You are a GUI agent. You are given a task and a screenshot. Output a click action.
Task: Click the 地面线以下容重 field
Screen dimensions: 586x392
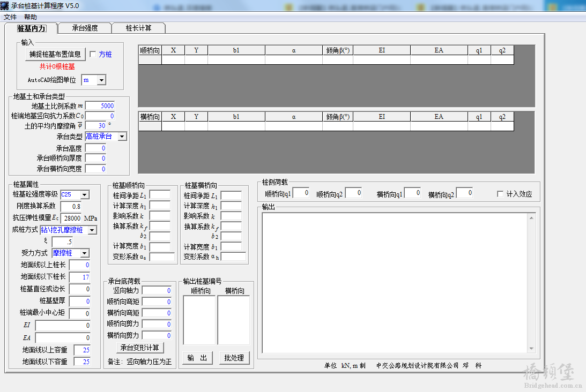coord(82,362)
